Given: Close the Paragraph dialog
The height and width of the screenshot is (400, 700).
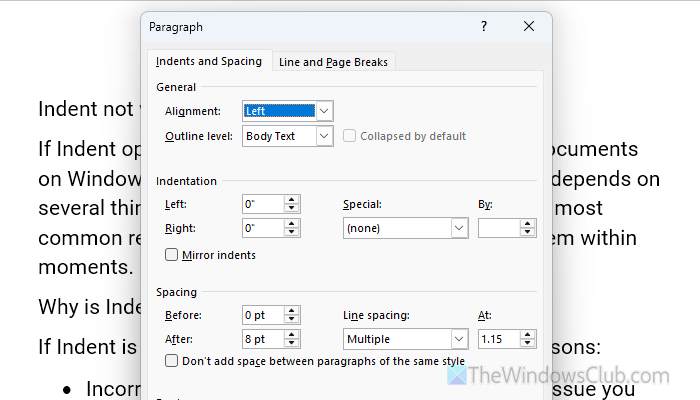Looking at the screenshot, I should [x=529, y=27].
